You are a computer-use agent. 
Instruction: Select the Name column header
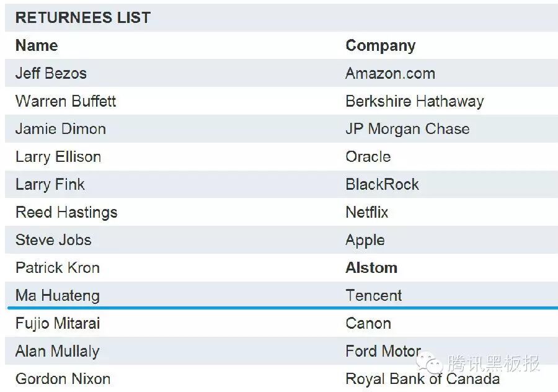(x=37, y=45)
